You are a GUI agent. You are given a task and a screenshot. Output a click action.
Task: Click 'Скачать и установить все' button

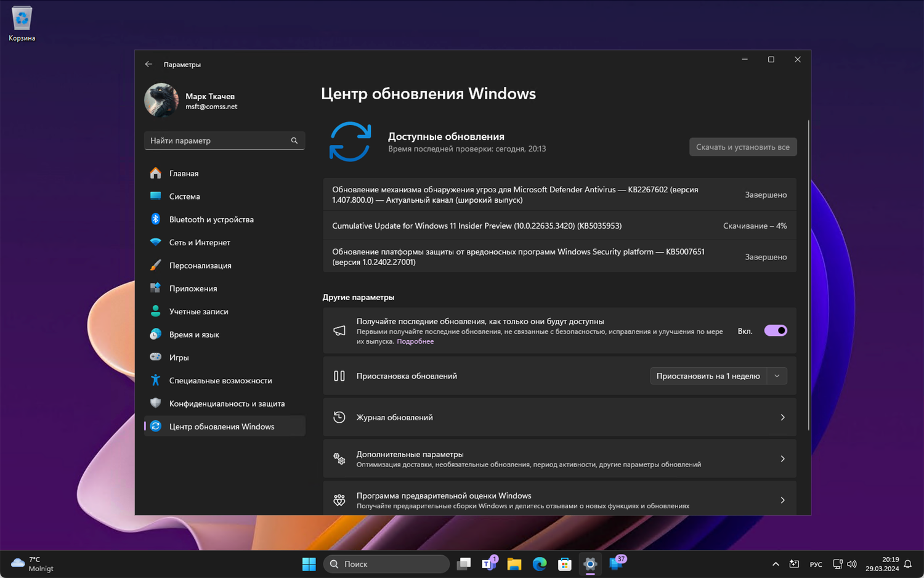[743, 147]
